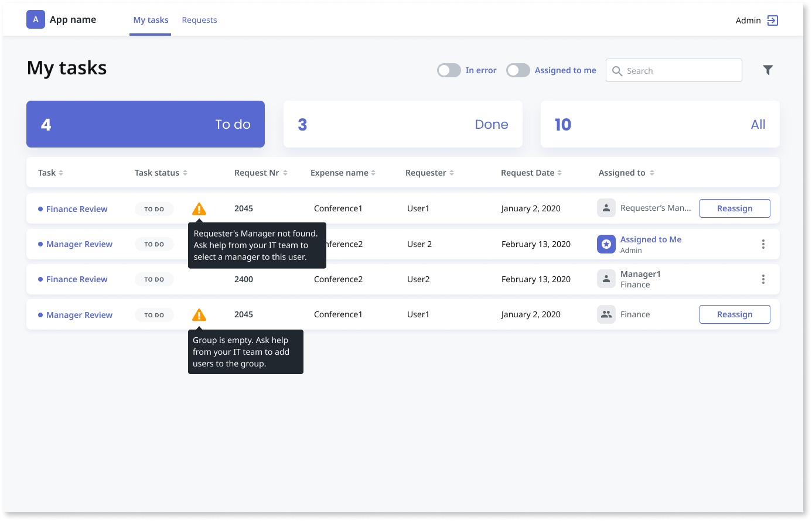The image size is (812, 521).
Task: Open the Finance Review link for request 2045
Action: (77, 209)
